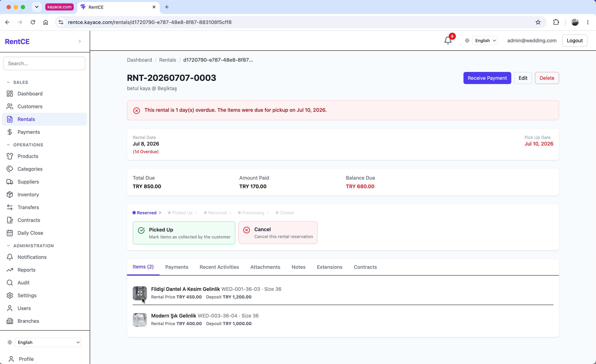Click the Users person icon
Viewport: 596px width, 364px height.
(x=10, y=308)
